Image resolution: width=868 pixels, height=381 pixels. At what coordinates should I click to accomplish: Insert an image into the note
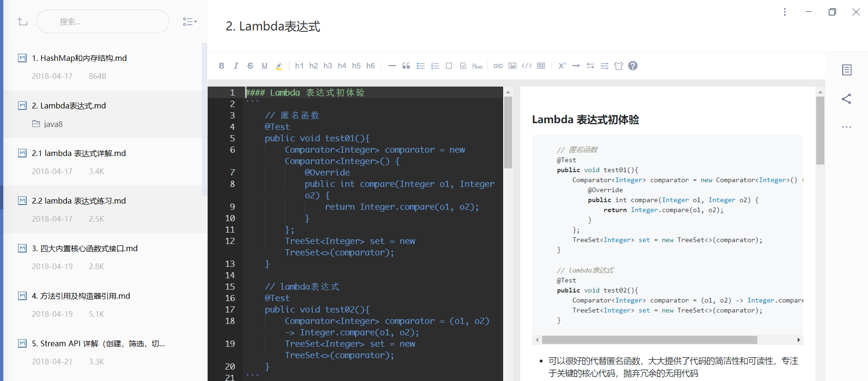click(512, 66)
